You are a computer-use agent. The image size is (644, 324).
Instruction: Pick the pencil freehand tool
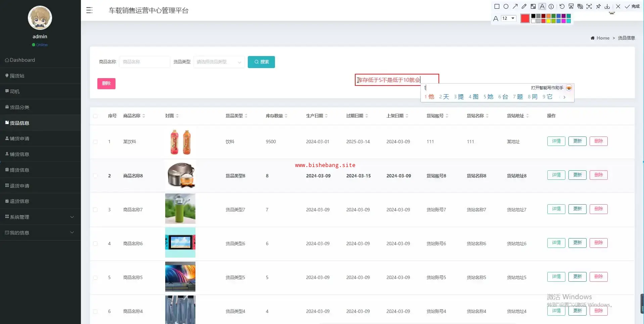[524, 6]
